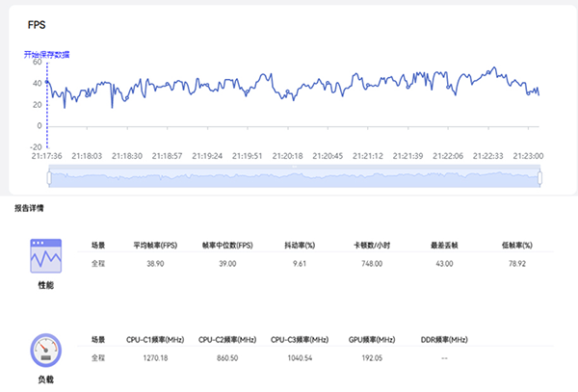Click the 开始保存数据 marker label
The image size is (578, 392).
(46, 54)
